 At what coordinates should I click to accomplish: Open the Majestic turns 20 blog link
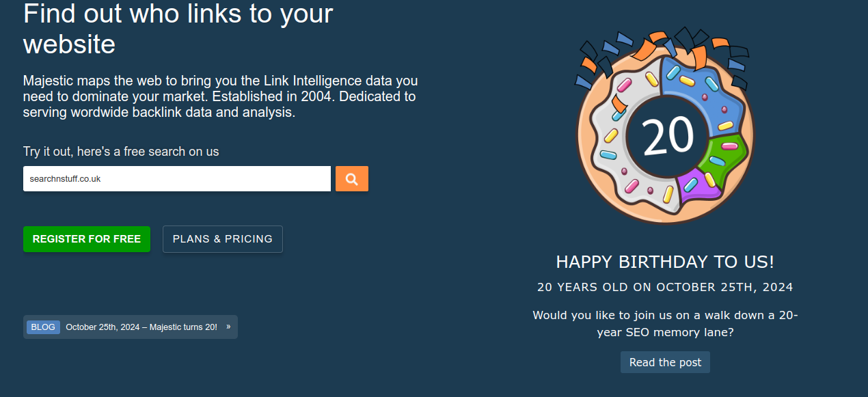[141, 327]
